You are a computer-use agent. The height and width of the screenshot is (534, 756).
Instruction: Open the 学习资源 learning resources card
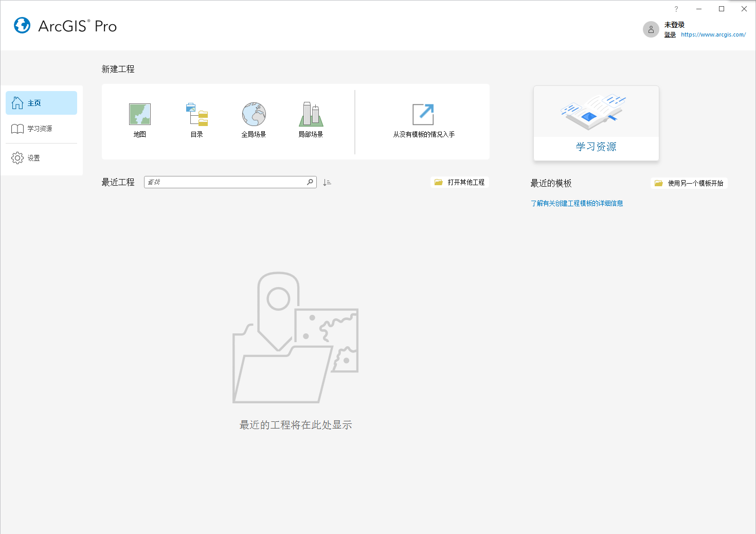coord(596,123)
